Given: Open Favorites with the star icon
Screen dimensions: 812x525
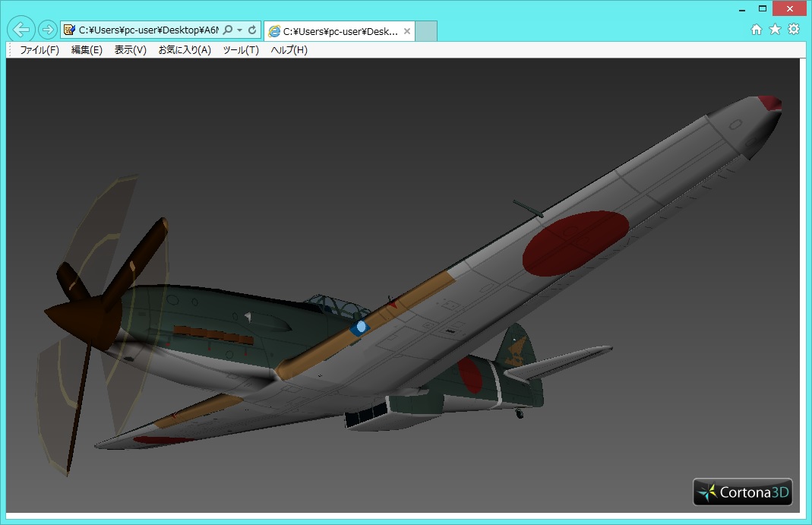Looking at the screenshot, I should 775,29.
